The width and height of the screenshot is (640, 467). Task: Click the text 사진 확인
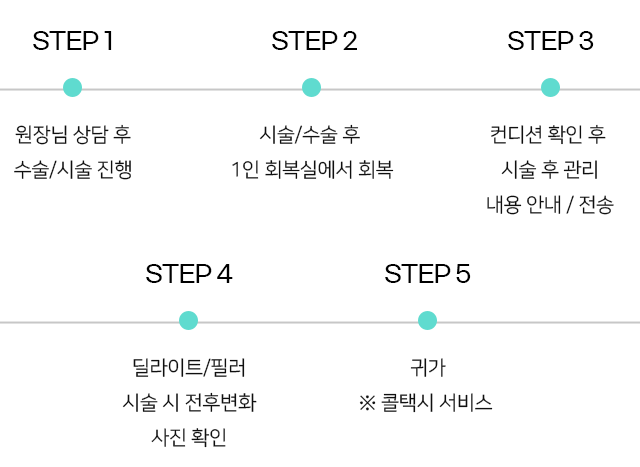[x=189, y=437]
